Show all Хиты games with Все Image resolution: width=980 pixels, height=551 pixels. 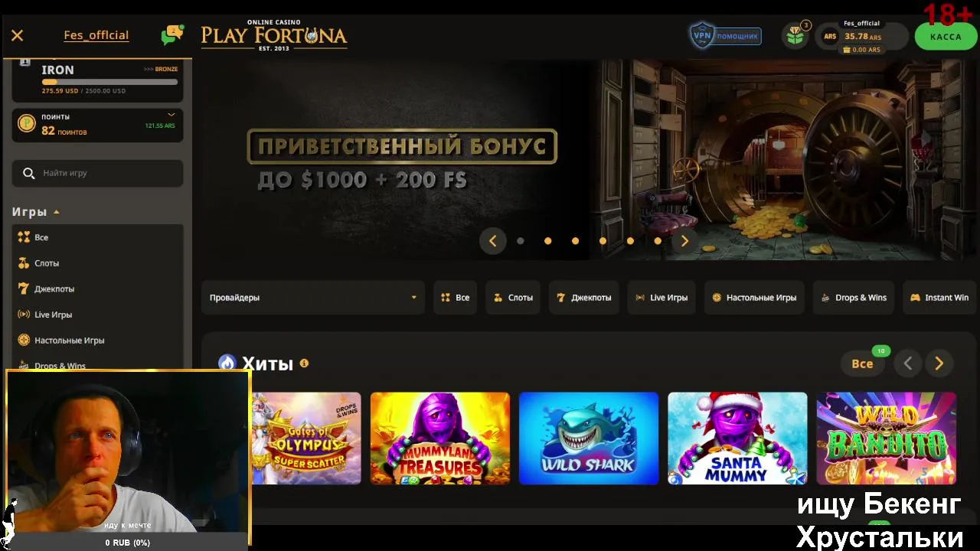(x=863, y=364)
